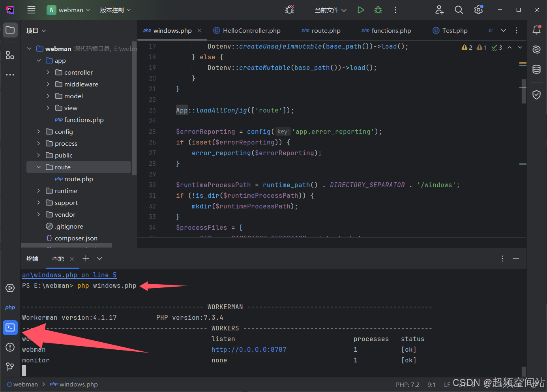The width and height of the screenshot is (547, 392).
Task: Open the version control dropdown
Action: tap(115, 10)
